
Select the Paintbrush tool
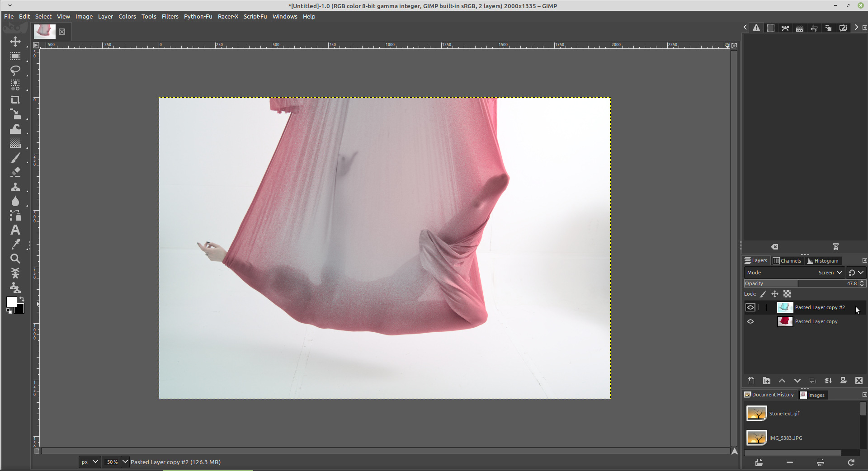pos(15,158)
